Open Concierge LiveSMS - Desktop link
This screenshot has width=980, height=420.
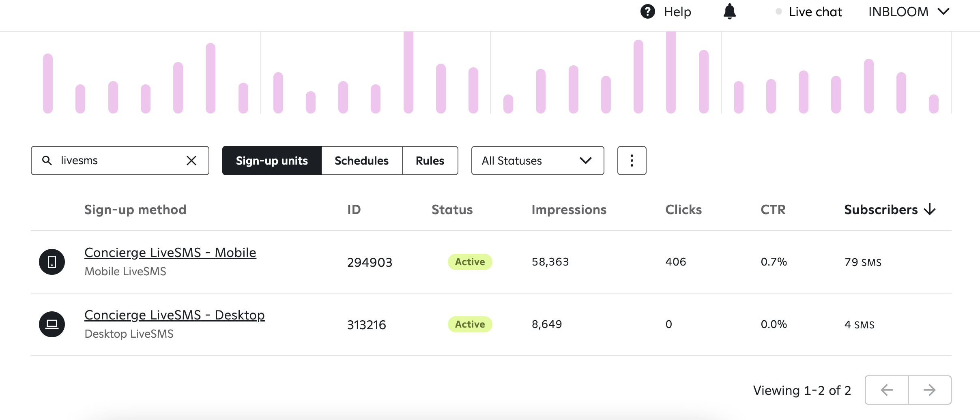click(174, 315)
